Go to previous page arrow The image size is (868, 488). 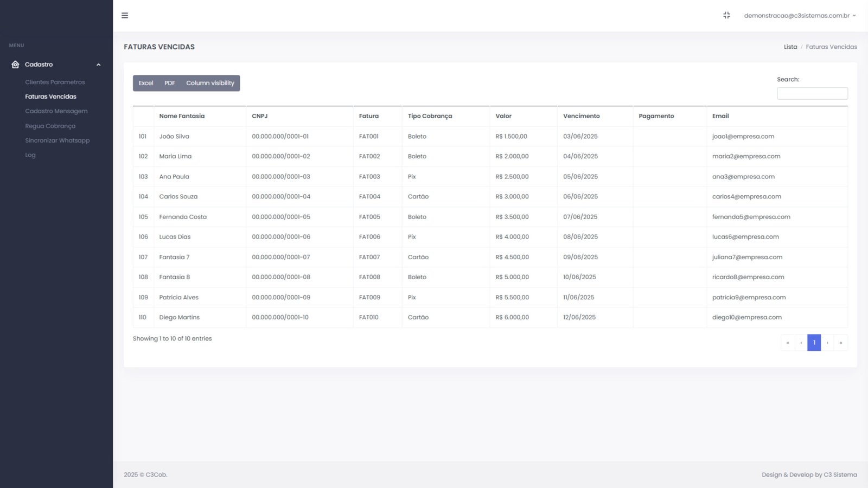(x=801, y=343)
